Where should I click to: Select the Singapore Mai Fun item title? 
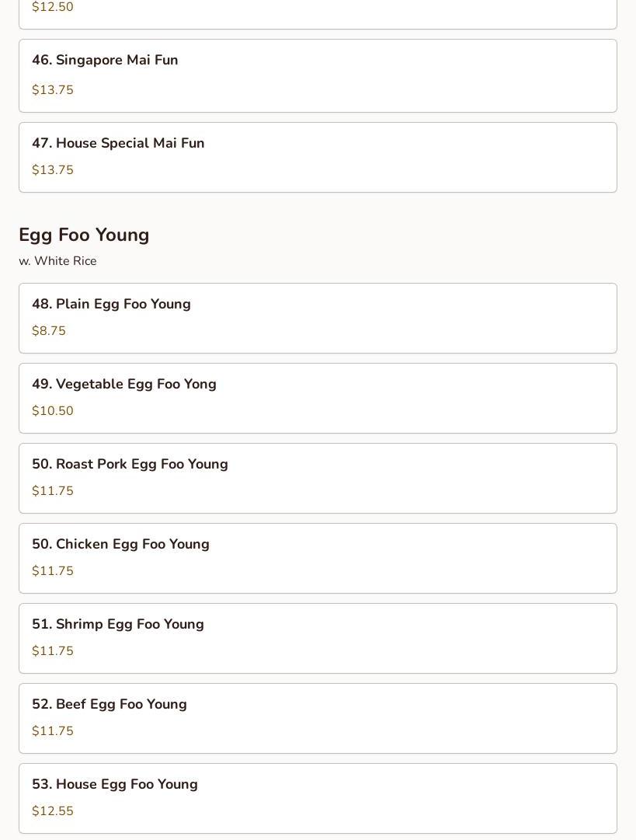click(x=105, y=60)
